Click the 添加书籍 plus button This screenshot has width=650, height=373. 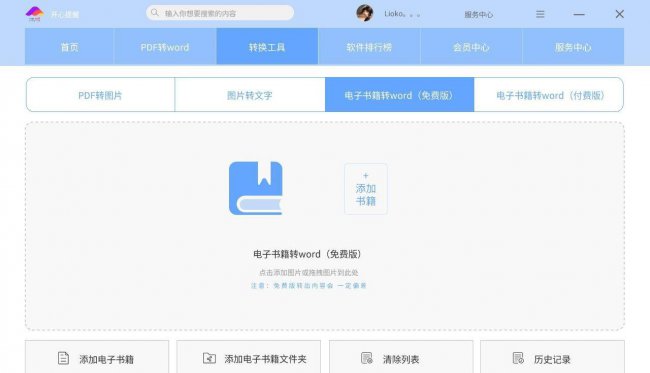point(366,189)
